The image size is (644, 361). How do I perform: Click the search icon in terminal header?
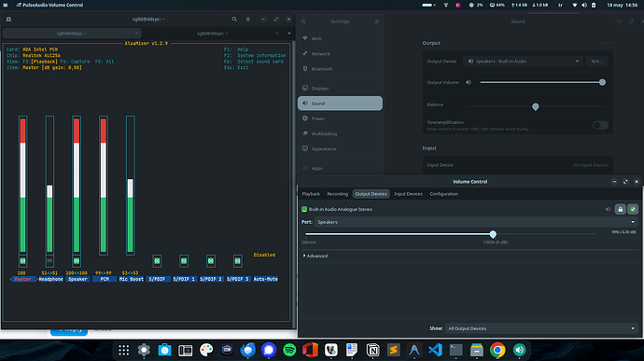[234, 20]
